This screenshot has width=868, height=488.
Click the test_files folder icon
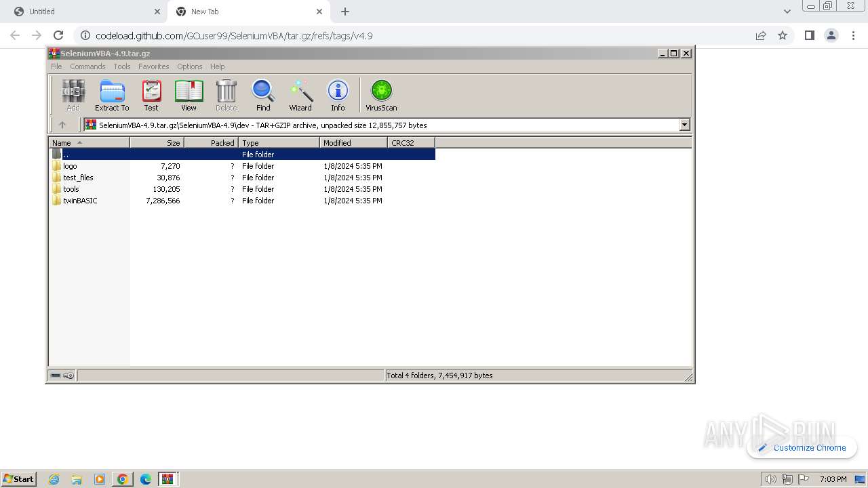click(x=57, y=178)
